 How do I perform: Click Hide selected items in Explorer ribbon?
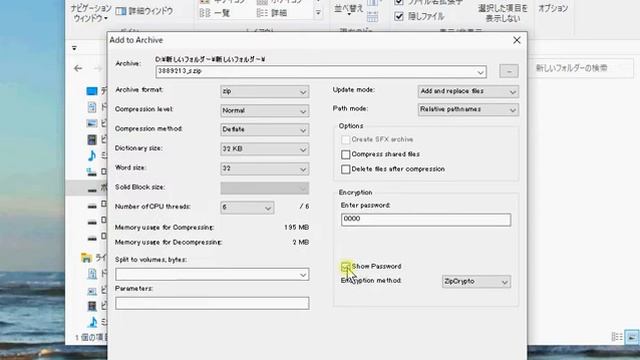pos(503,13)
